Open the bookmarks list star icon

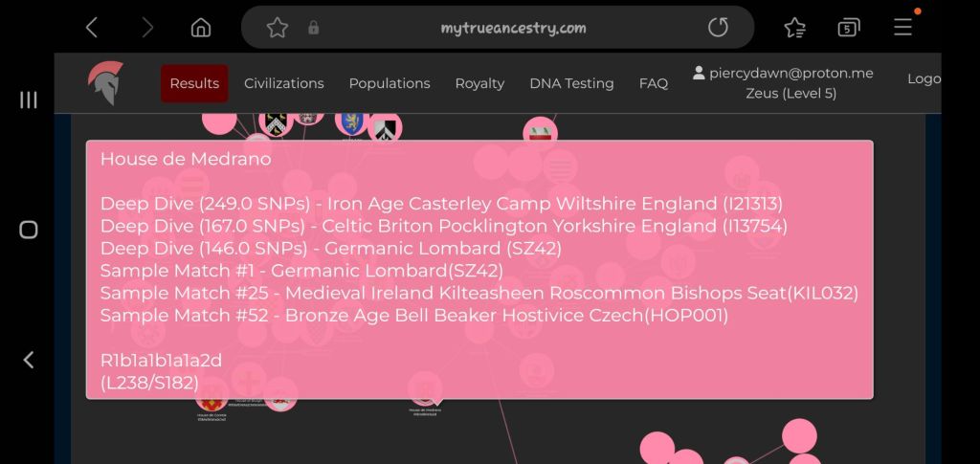(x=794, y=28)
